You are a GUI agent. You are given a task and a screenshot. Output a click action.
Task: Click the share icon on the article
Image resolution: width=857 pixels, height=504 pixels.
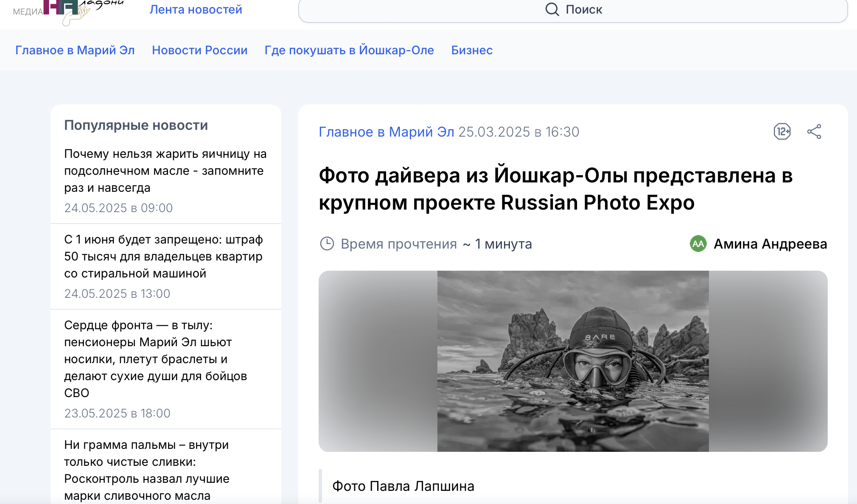coord(814,132)
